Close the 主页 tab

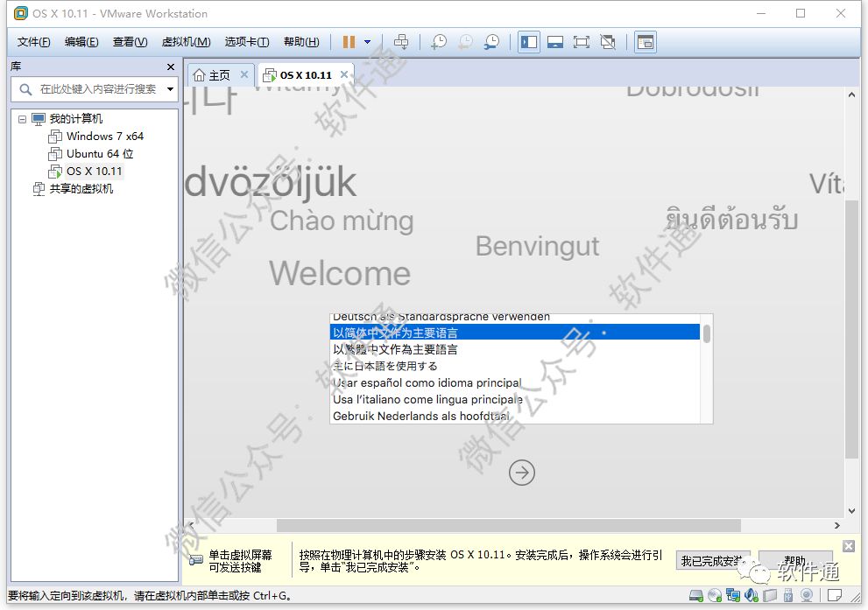(x=244, y=74)
